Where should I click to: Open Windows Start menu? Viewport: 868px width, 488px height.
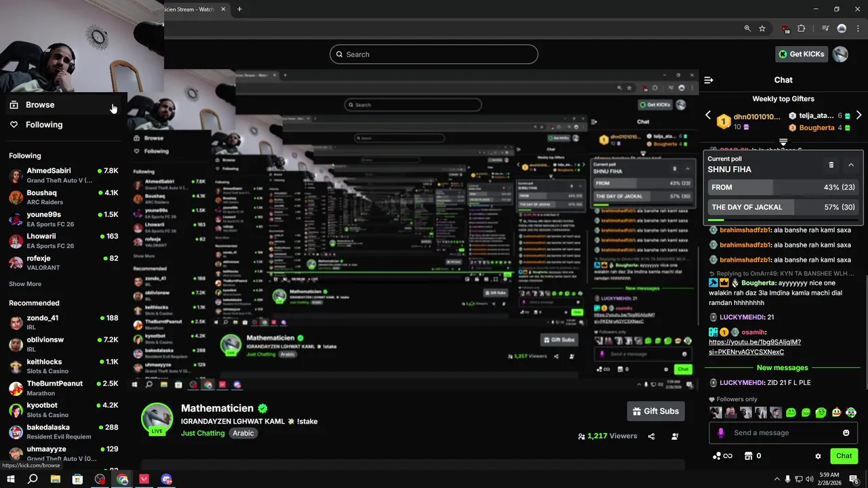(11, 479)
